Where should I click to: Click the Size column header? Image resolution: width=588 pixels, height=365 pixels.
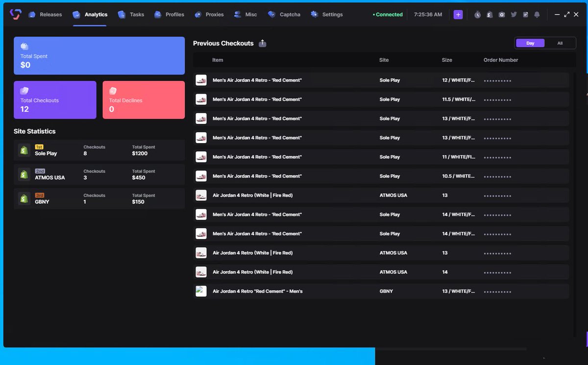(x=447, y=60)
